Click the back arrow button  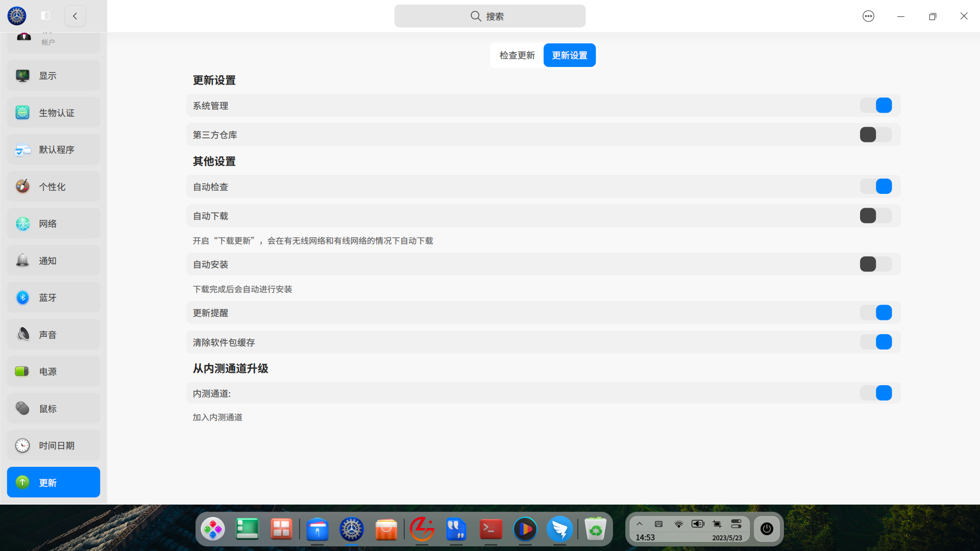point(75,16)
